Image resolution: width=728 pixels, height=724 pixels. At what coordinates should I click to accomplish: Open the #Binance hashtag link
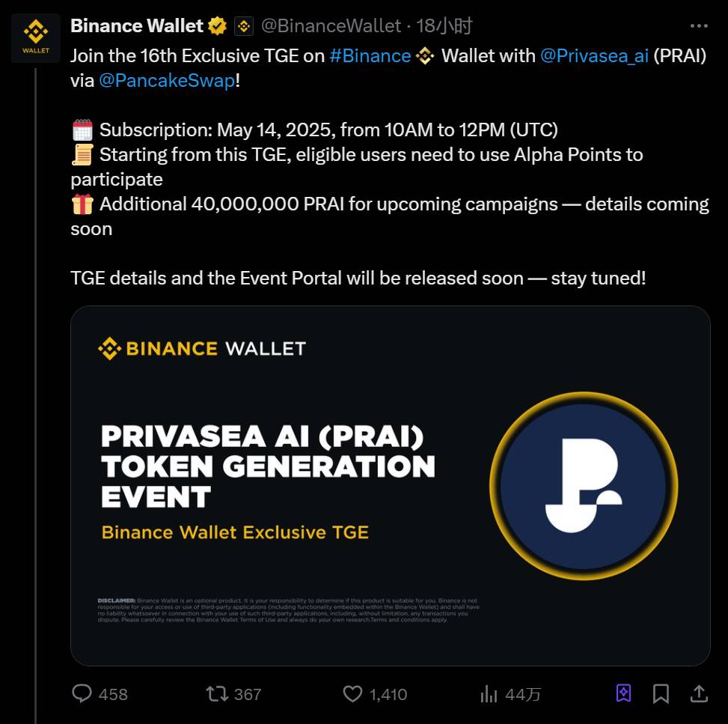point(370,55)
